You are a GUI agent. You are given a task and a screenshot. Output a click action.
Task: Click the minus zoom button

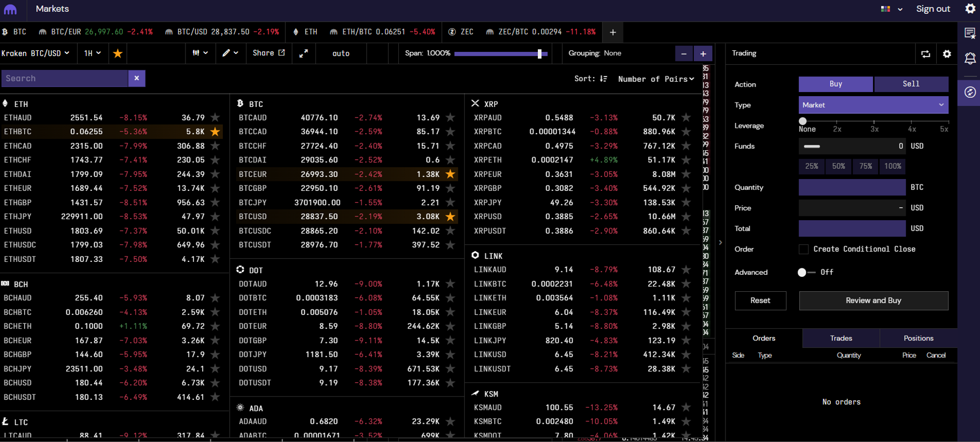684,53
